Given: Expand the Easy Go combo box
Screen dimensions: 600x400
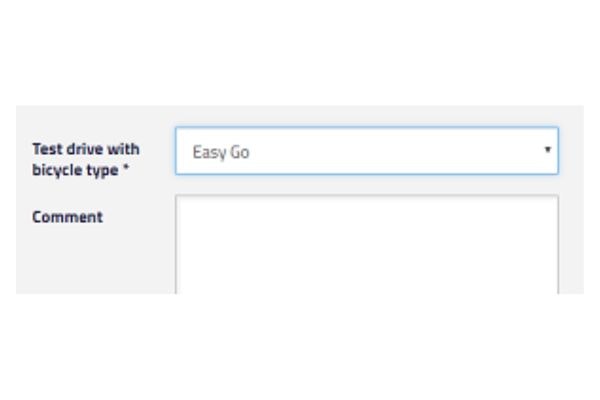Looking at the screenshot, I should click(366, 151).
